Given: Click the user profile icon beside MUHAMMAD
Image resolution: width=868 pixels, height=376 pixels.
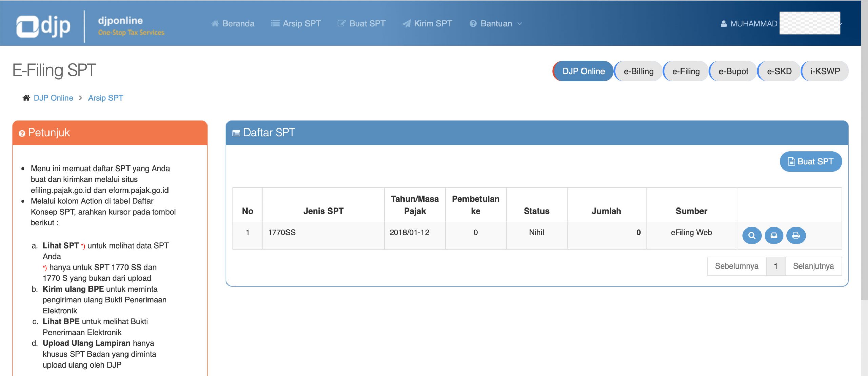Looking at the screenshot, I should pos(723,24).
